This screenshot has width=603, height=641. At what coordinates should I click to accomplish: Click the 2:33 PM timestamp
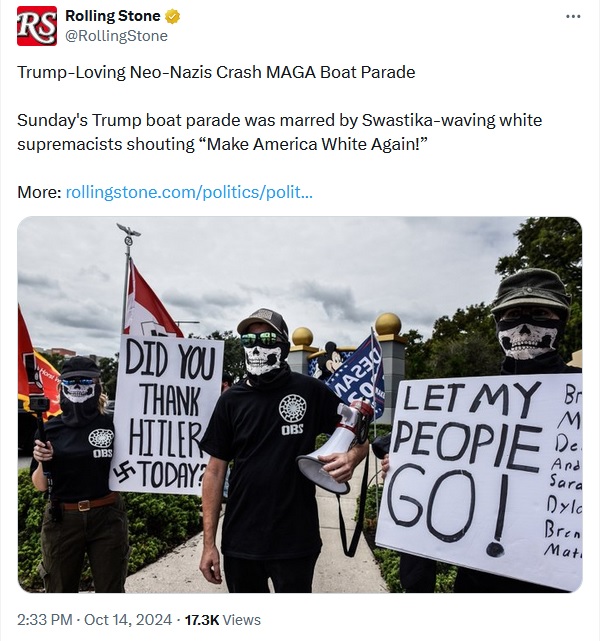(x=45, y=620)
